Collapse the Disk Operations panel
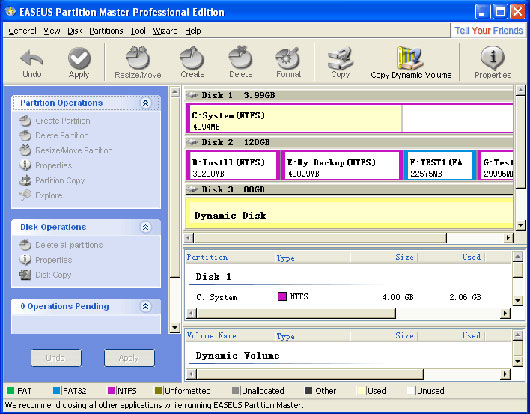Image resolution: width=530 pixels, height=414 pixels. pos(145,227)
